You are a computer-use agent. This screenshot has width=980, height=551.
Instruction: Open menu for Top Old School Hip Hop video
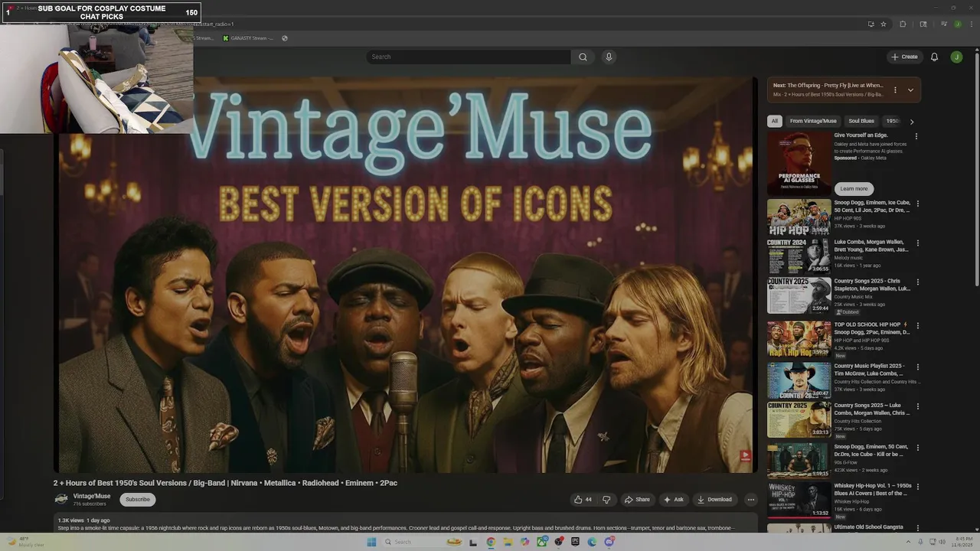point(918,325)
